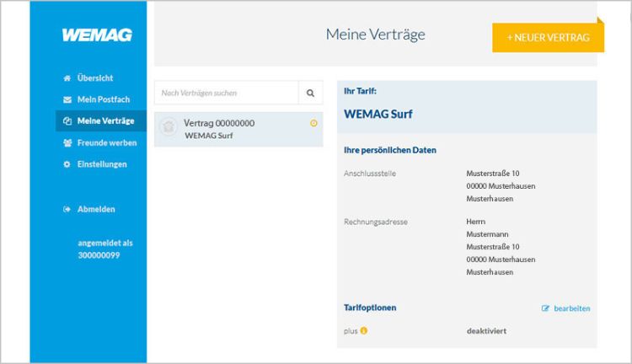The image size is (632, 364).
Task: Click the WEMAG Surf tariff heading
Action: [x=378, y=114]
